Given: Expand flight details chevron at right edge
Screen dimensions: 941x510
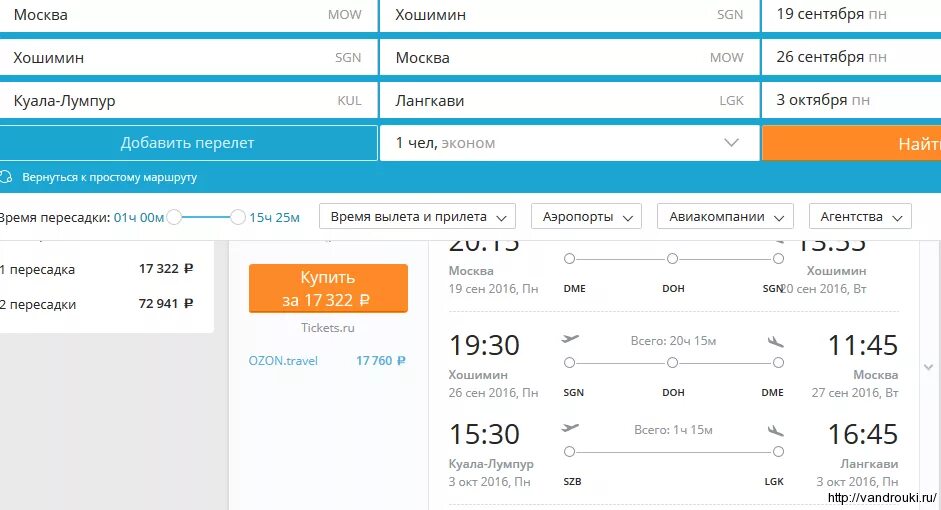Looking at the screenshot, I should click(x=928, y=367).
